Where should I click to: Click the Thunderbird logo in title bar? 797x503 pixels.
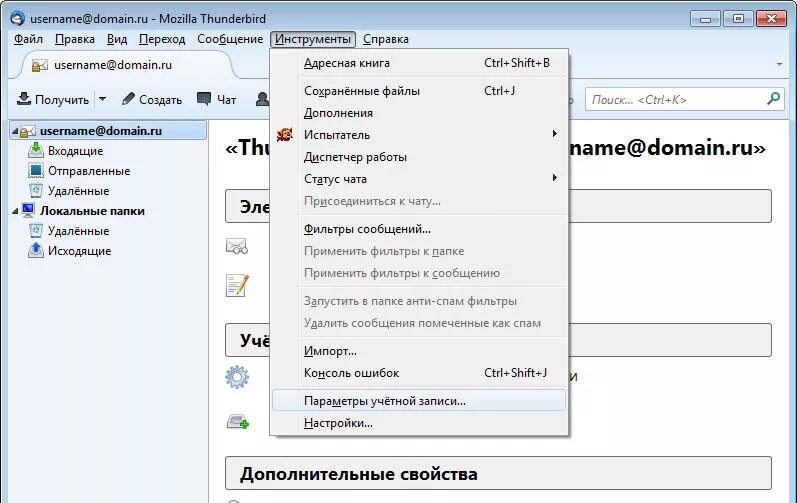click(x=17, y=18)
